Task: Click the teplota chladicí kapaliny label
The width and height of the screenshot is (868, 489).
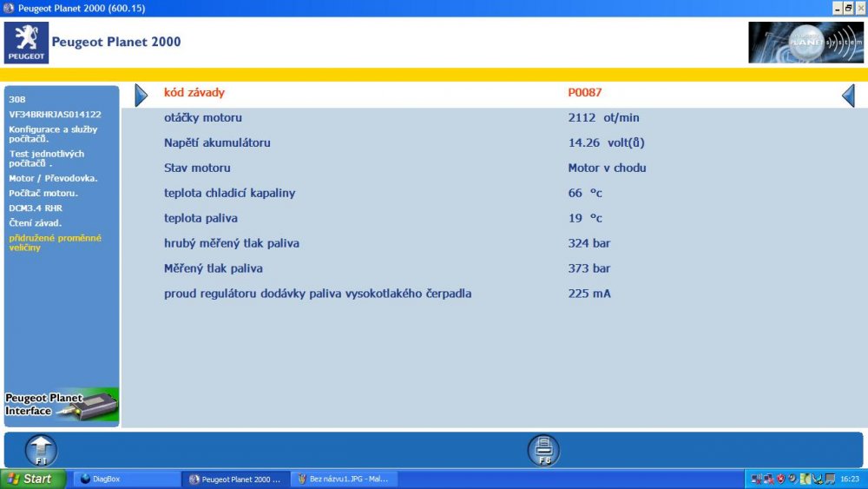Action: tap(230, 194)
